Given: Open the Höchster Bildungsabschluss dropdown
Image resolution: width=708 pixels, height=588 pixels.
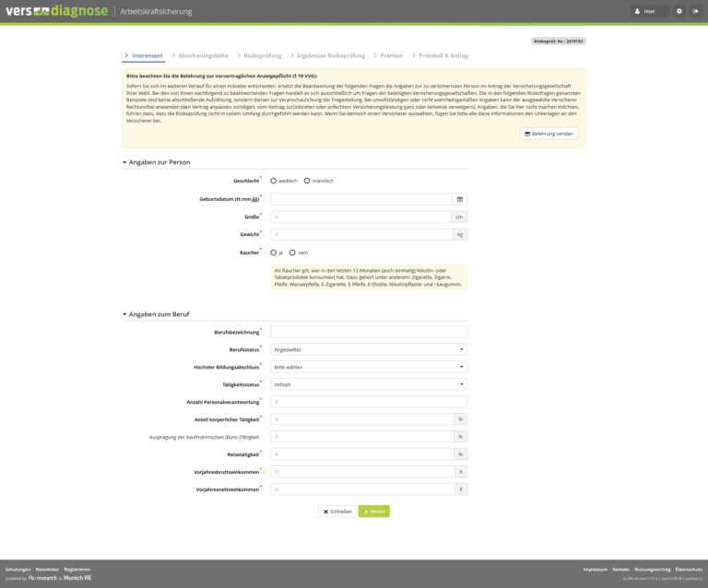Looking at the screenshot, I should click(368, 367).
